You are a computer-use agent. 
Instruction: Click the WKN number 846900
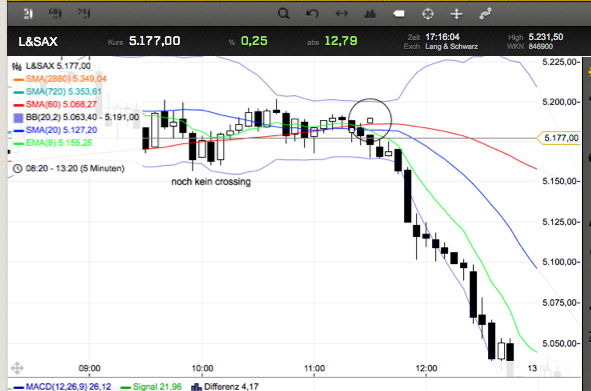[540, 46]
